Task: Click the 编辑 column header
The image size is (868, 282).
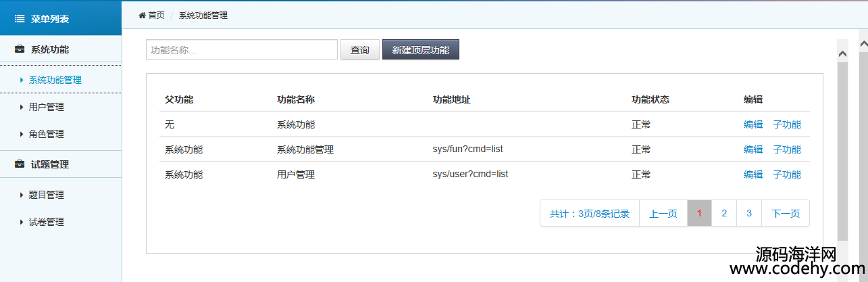Action: click(753, 99)
